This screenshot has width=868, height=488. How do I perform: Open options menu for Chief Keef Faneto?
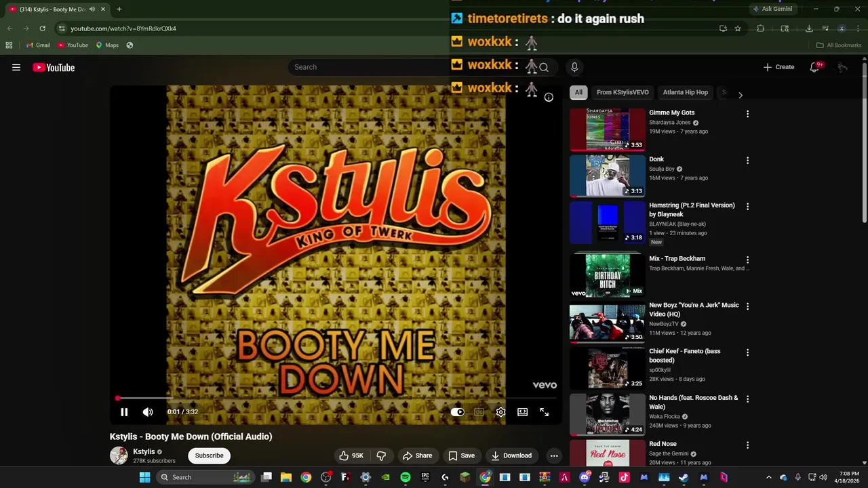coord(747,352)
